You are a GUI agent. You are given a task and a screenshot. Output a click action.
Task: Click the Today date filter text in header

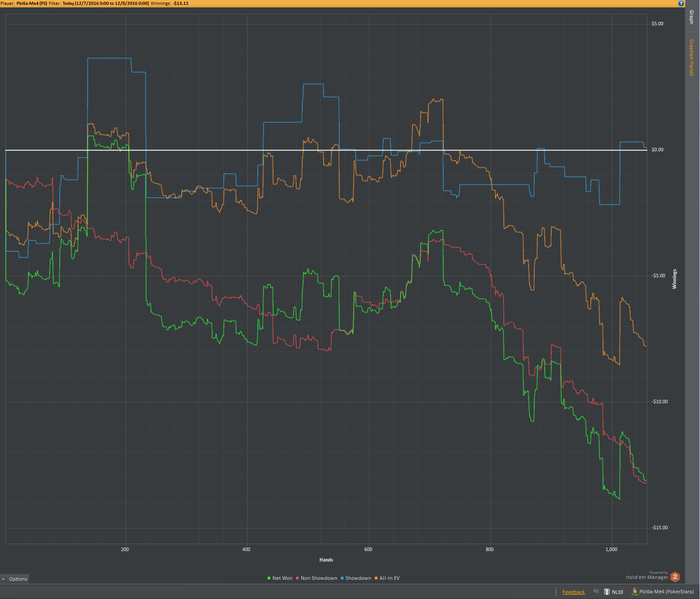tap(105, 3)
